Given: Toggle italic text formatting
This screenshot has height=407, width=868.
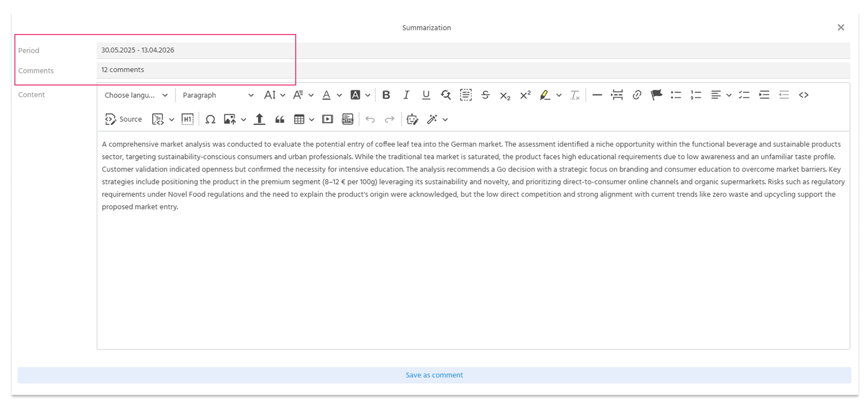Looking at the screenshot, I should (x=406, y=95).
